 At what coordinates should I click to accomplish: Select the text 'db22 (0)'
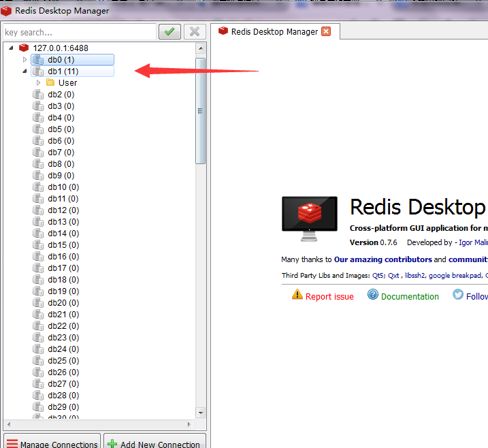click(x=63, y=326)
